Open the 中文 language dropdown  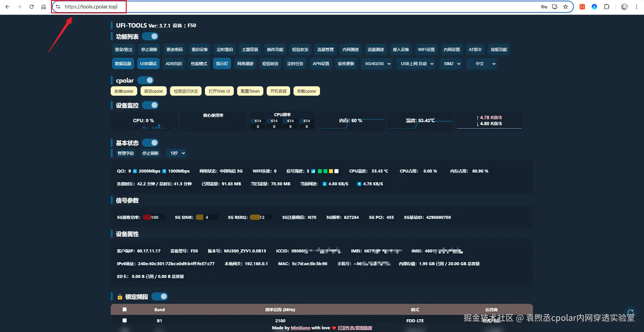(482, 64)
